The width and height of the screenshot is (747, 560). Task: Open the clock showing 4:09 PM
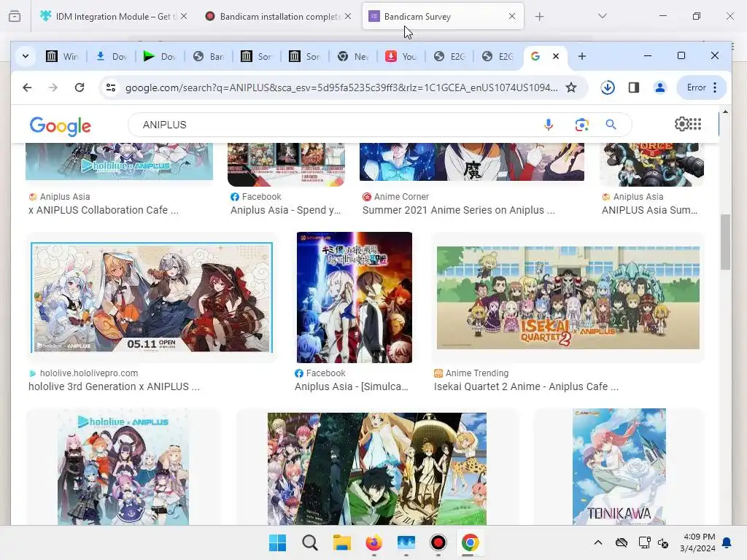698,542
